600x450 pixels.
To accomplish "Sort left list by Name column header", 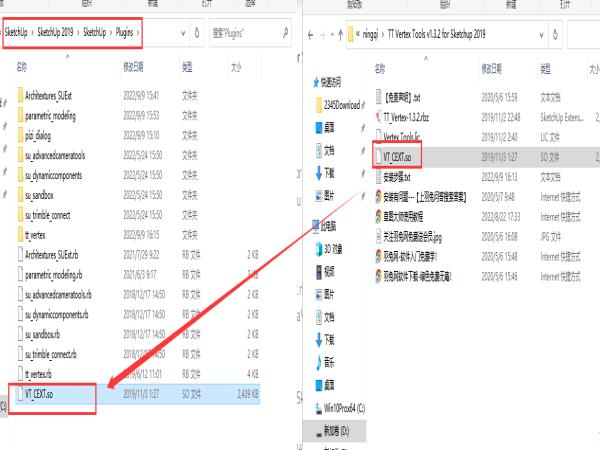I will 22,67.
